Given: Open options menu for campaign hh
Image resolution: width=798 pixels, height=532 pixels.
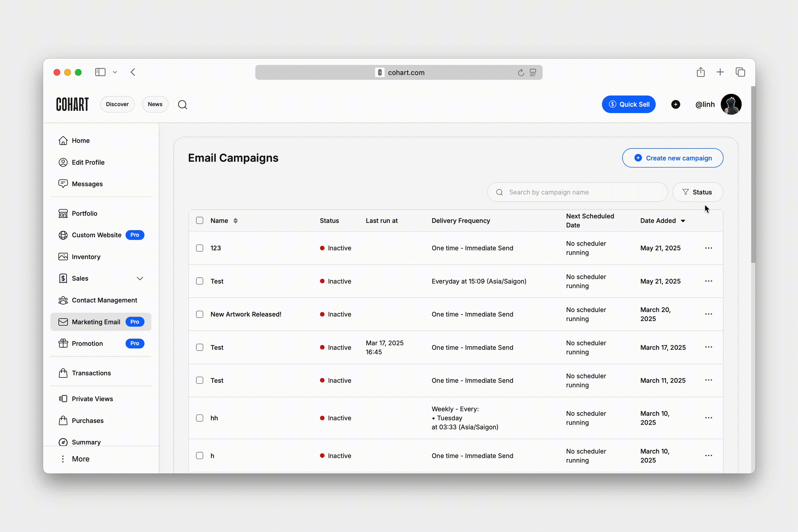Looking at the screenshot, I should click(x=709, y=418).
